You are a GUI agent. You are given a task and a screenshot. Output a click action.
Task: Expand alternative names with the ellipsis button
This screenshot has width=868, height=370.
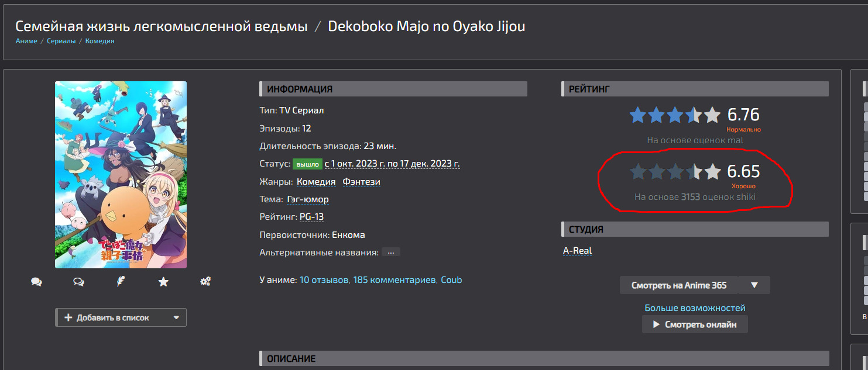point(391,253)
